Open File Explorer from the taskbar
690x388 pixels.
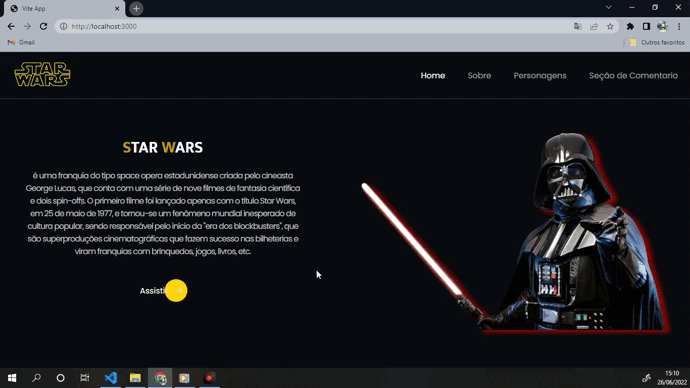click(135, 378)
